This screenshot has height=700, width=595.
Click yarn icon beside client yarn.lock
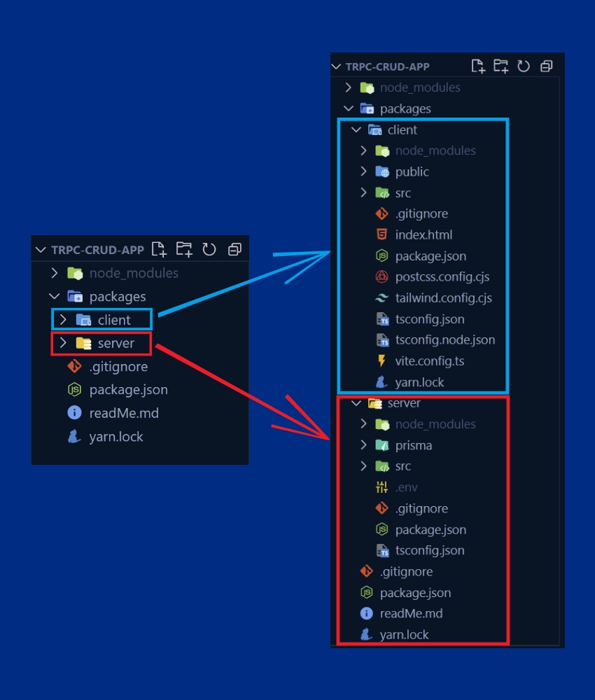381,381
